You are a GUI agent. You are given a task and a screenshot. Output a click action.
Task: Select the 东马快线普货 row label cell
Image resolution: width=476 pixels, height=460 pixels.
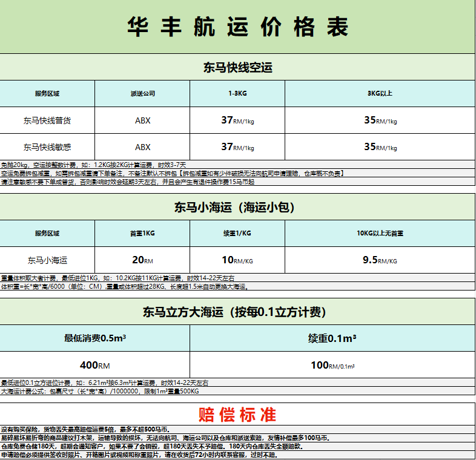[47, 120]
